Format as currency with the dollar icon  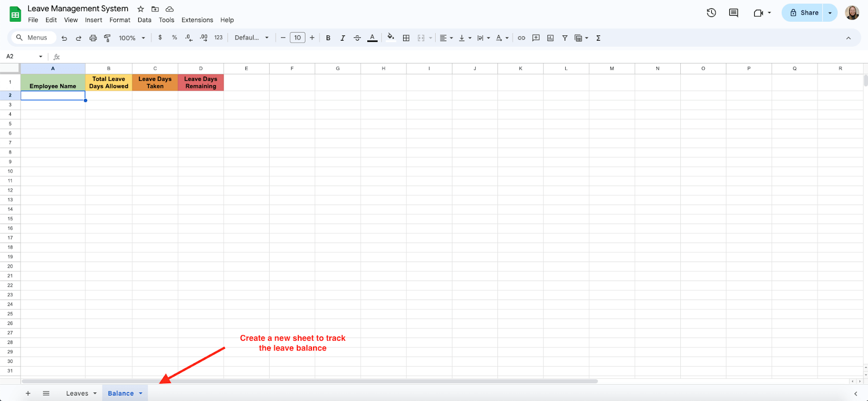(160, 37)
